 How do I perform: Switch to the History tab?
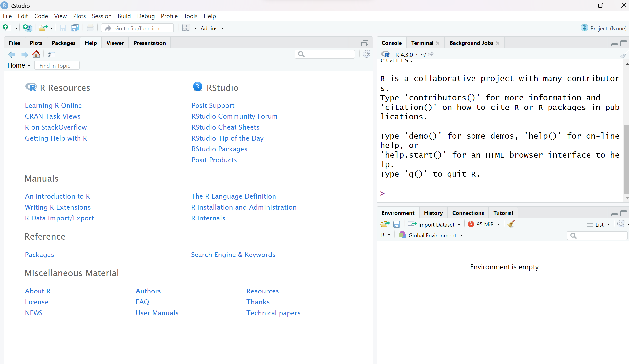click(433, 213)
